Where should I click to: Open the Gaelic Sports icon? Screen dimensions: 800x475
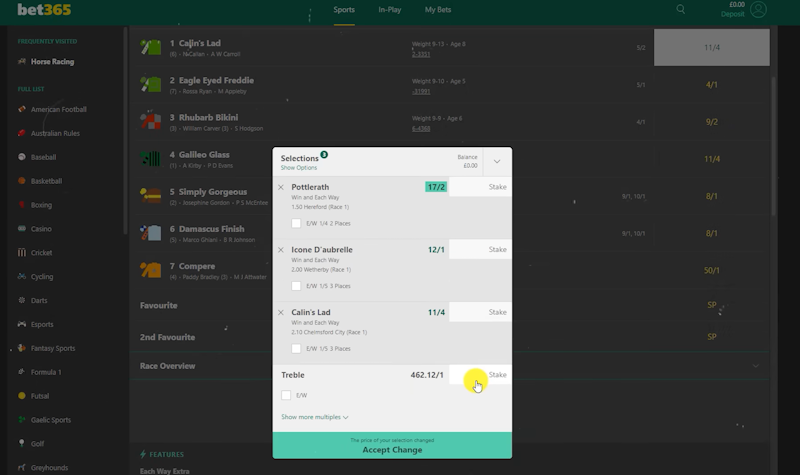(x=22, y=419)
